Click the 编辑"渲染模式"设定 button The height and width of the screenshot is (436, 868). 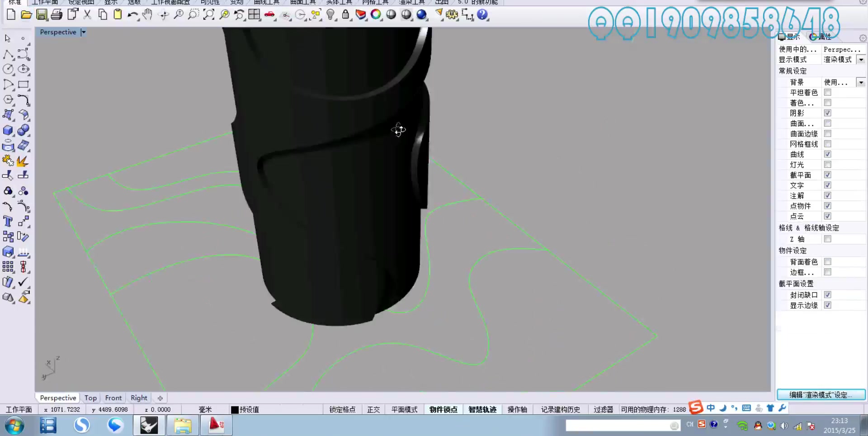(821, 395)
